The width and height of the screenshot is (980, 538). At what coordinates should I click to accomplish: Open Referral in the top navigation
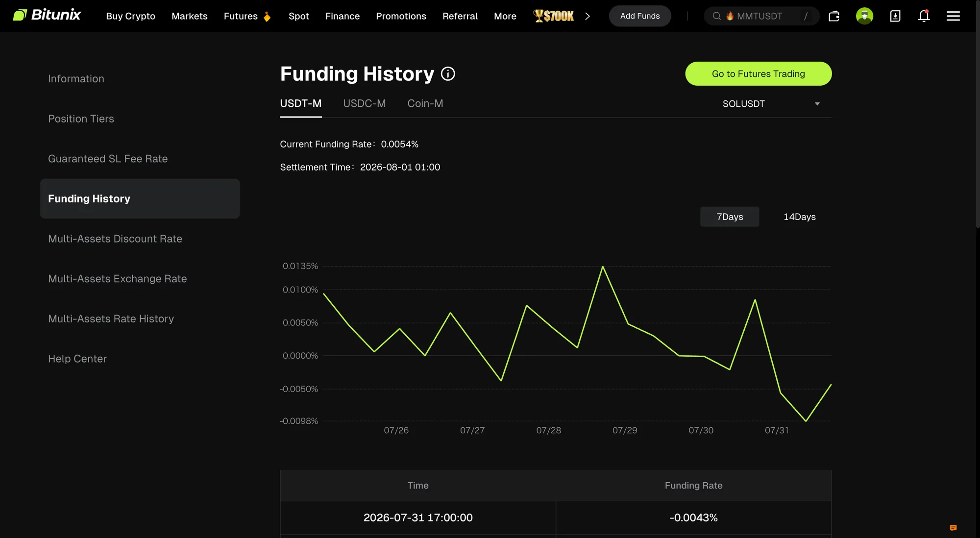click(460, 16)
